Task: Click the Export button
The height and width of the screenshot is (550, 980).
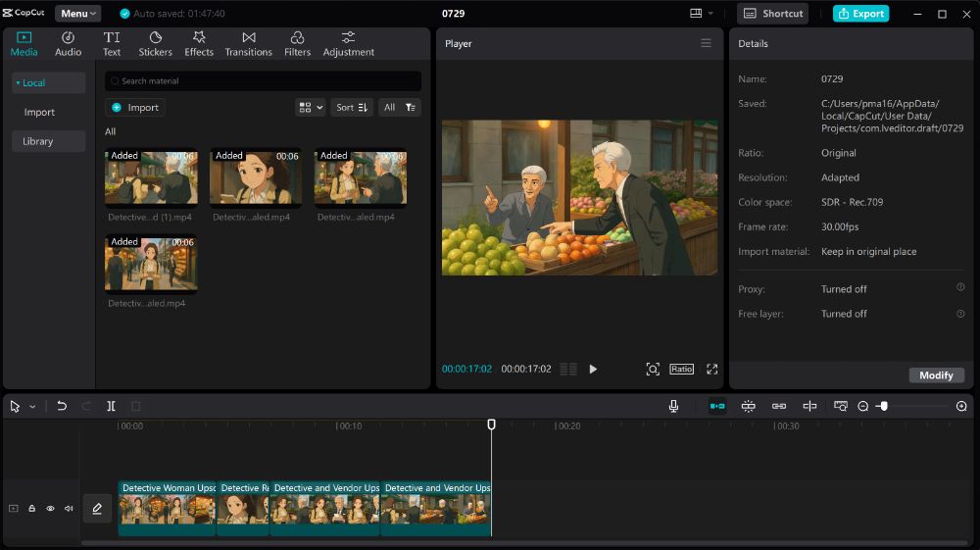Action: coord(860,13)
